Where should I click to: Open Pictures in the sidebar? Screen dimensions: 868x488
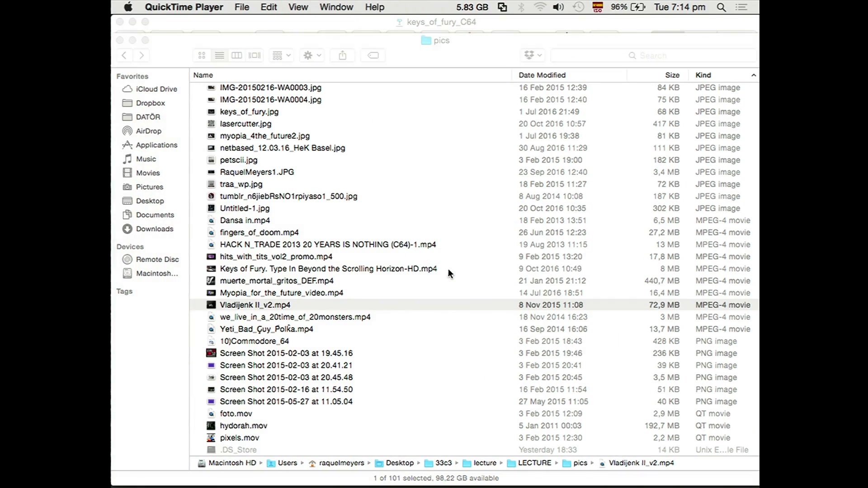[143, 187]
